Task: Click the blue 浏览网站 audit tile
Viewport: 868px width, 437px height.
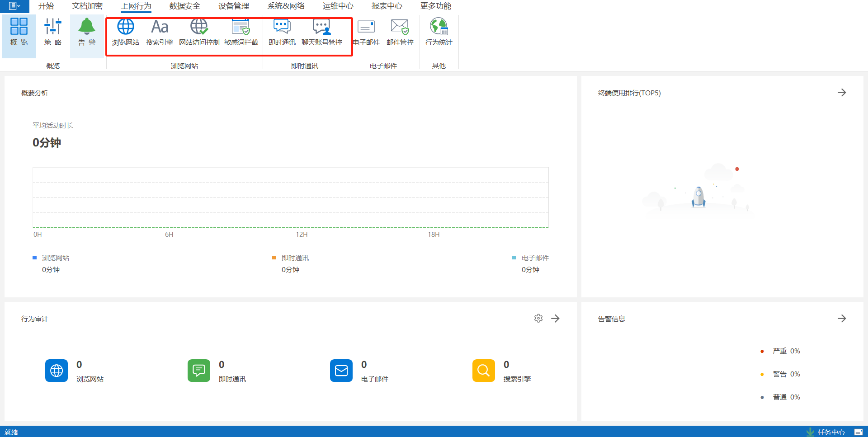Action: tap(57, 371)
